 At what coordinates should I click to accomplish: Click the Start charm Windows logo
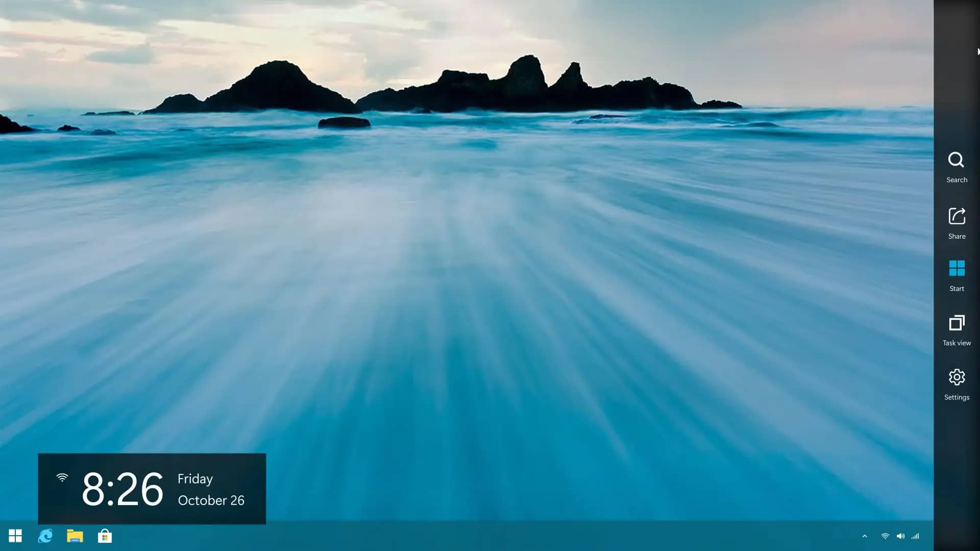(x=957, y=268)
